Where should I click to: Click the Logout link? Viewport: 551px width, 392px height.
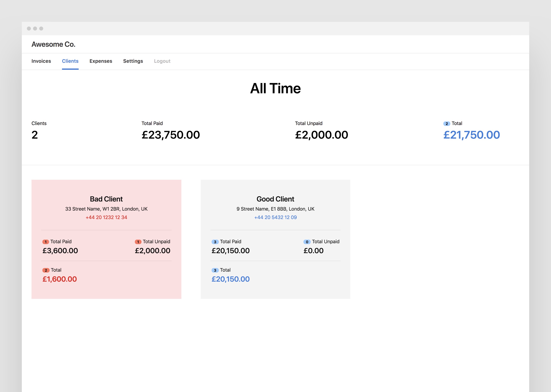[162, 61]
